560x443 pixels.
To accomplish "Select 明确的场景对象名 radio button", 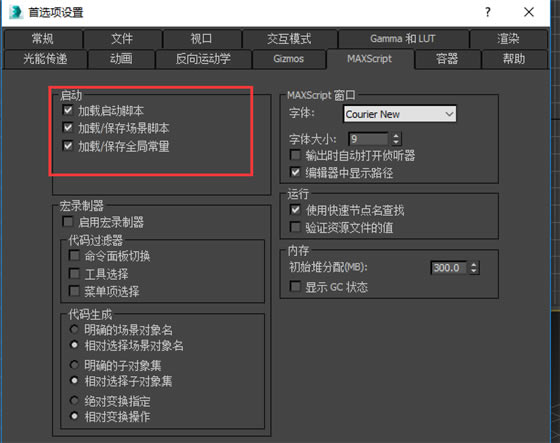I will (x=74, y=329).
